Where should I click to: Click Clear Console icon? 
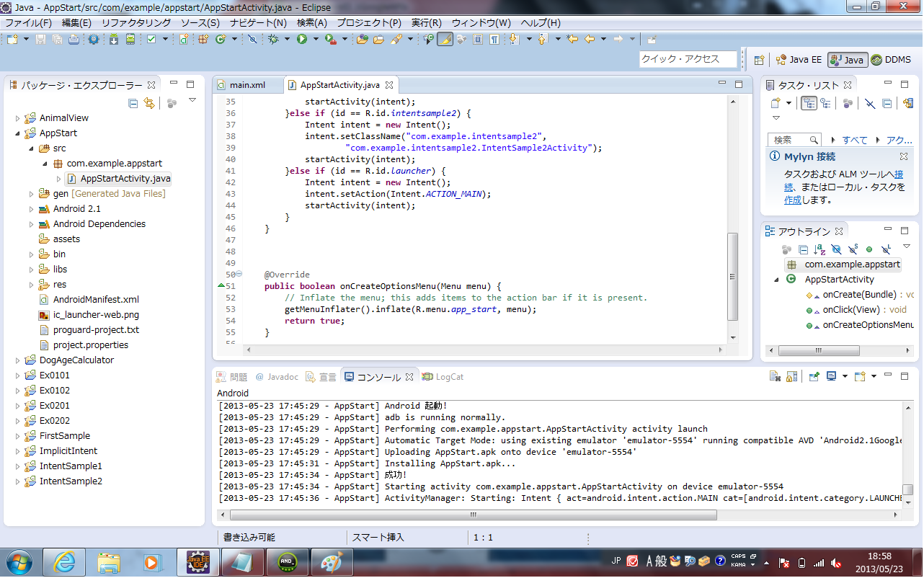[775, 376]
